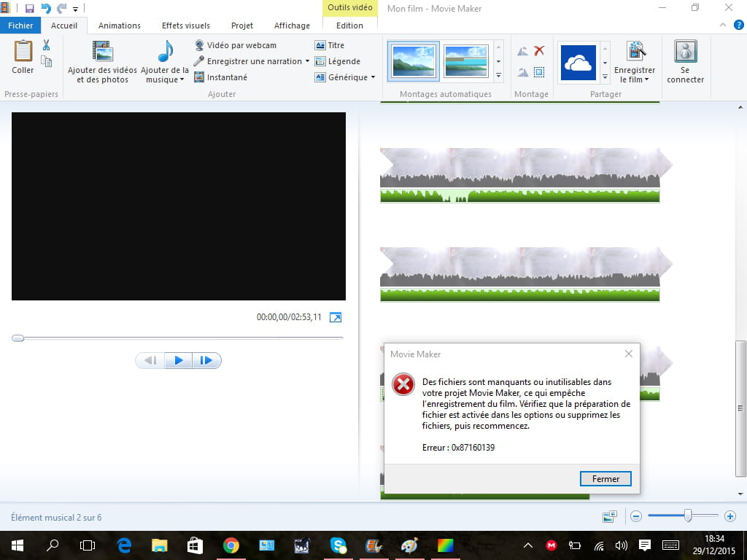Start Vidéo par webcam
Screen dimensions: 747x560
click(x=236, y=45)
